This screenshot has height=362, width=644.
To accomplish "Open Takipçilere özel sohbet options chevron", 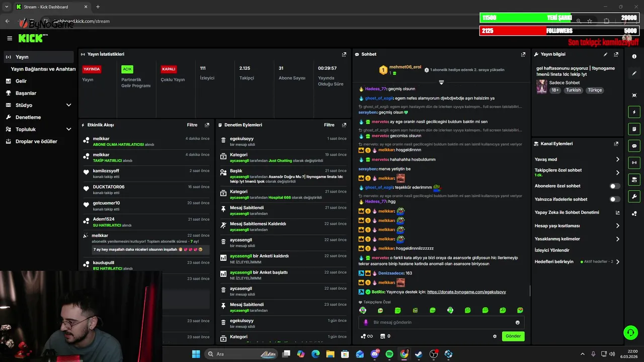I will pyautogui.click(x=618, y=172).
